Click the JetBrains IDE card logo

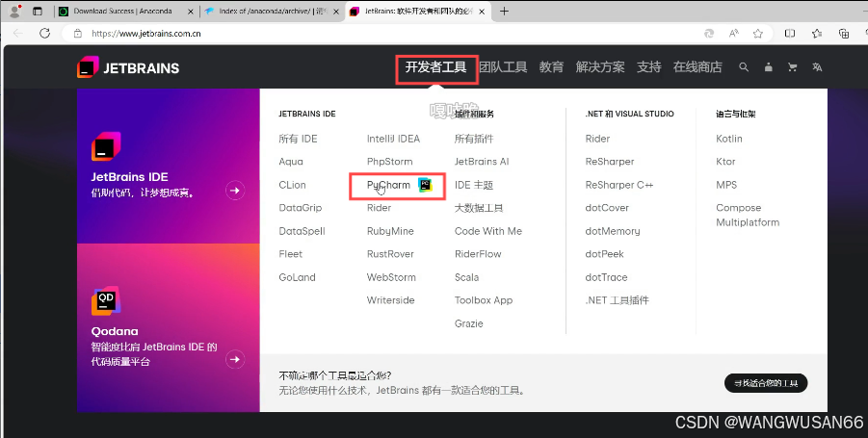[106, 146]
